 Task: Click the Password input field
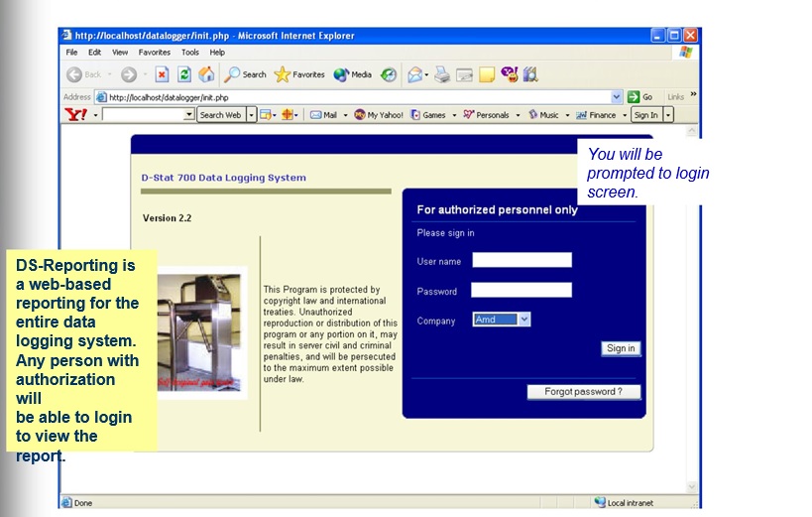point(522,291)
